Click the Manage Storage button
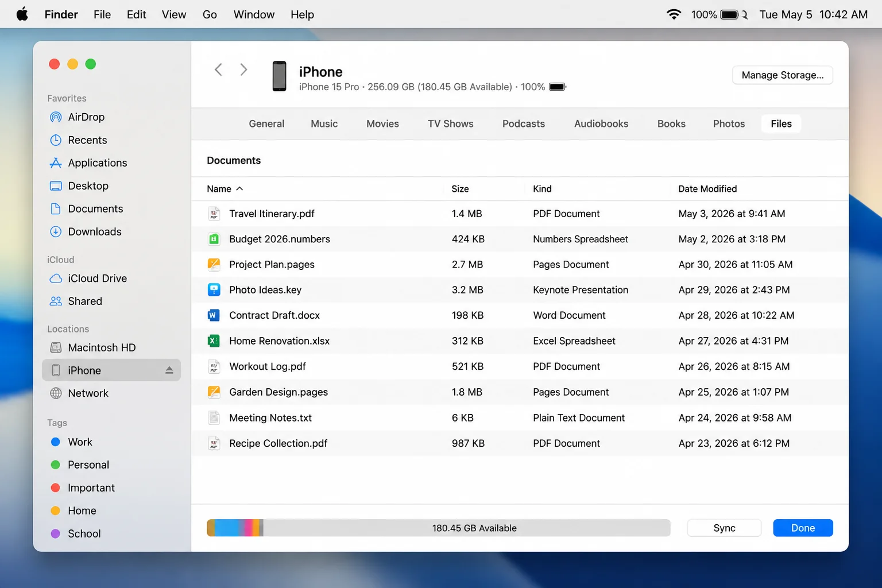Viewport: 882px width, 588px height. (x=783, y=75)
